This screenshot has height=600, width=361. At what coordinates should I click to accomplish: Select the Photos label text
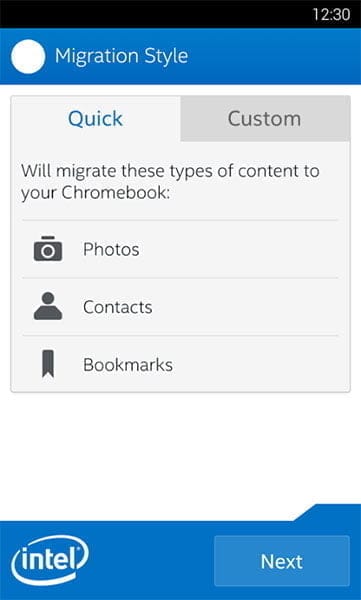tap(111, 249)
